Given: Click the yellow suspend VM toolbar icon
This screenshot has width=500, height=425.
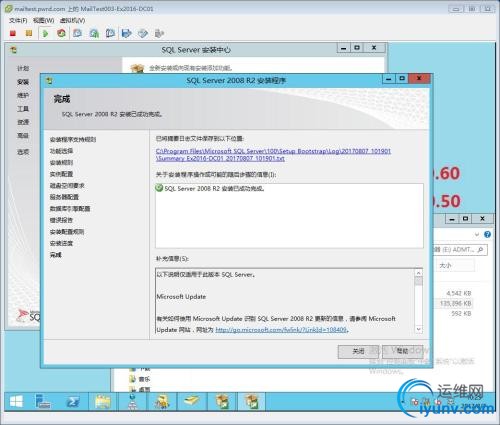Looking at the screenshot, I should pos(29,33).
